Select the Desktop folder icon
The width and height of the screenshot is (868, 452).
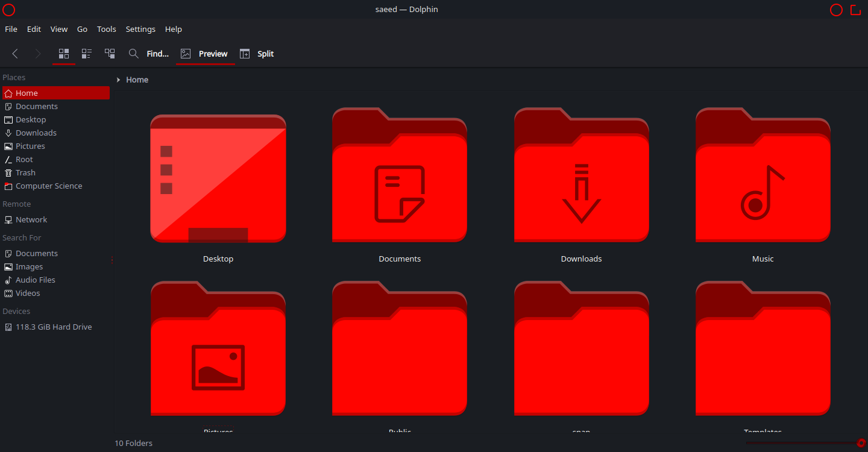218,178
